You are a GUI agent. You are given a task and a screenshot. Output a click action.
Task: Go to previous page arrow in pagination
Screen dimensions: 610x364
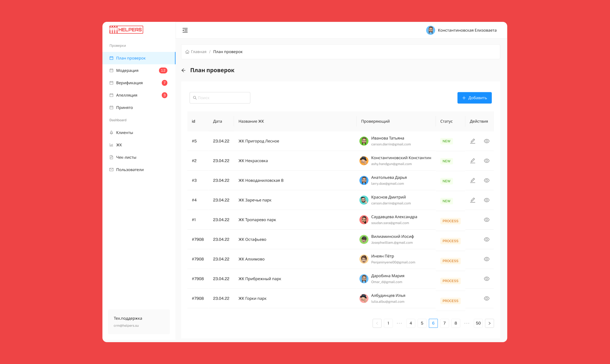pyautogui.click(x=377, y=323)
